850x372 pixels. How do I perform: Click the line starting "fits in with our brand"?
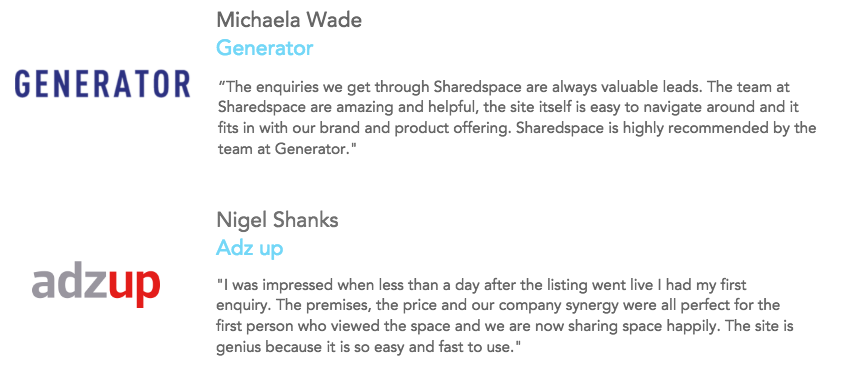(517, 129)
